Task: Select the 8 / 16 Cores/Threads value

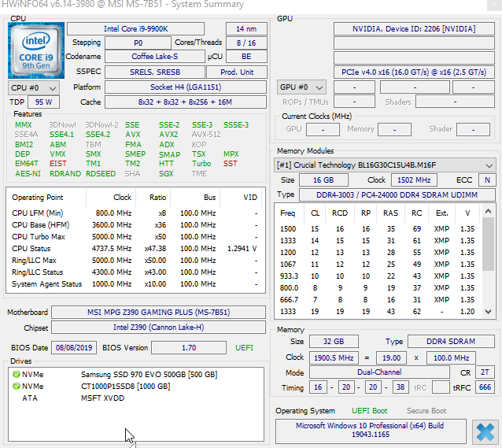Action: [x=246, y=43]
